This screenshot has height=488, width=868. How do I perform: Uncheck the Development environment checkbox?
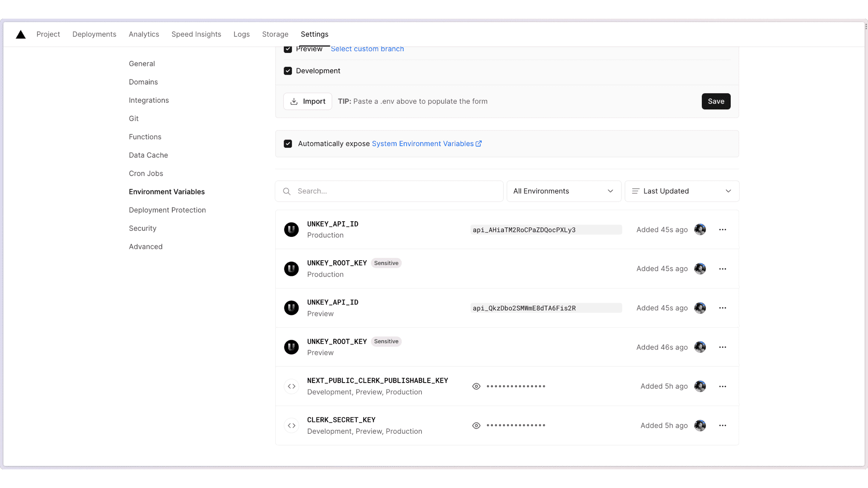[288, 71]
